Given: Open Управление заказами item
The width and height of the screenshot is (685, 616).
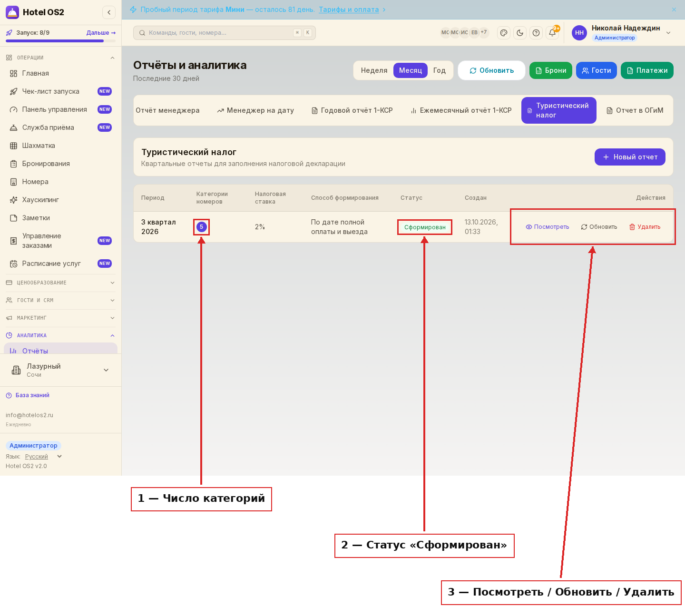Looking at the screenshot, I should tap(61, 241).
